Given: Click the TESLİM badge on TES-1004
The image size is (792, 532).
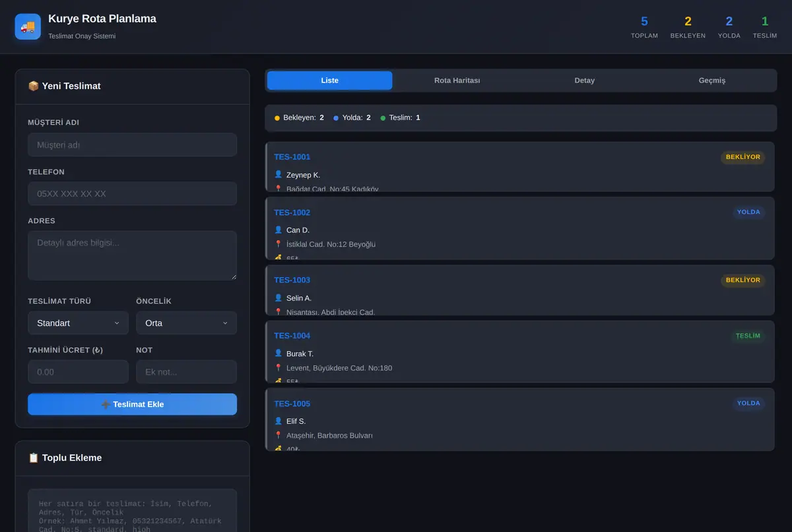Looking at the screenshot, I should point(748,336).
